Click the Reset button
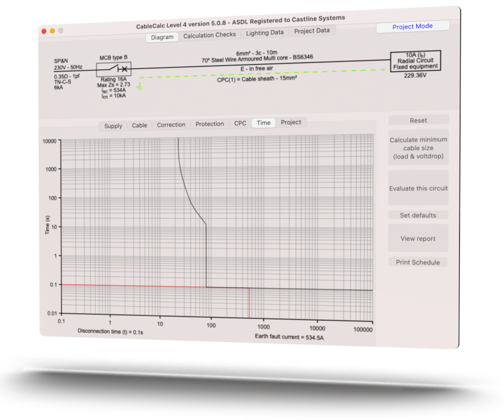Screen dimensions: 504x420 [418, 120]
